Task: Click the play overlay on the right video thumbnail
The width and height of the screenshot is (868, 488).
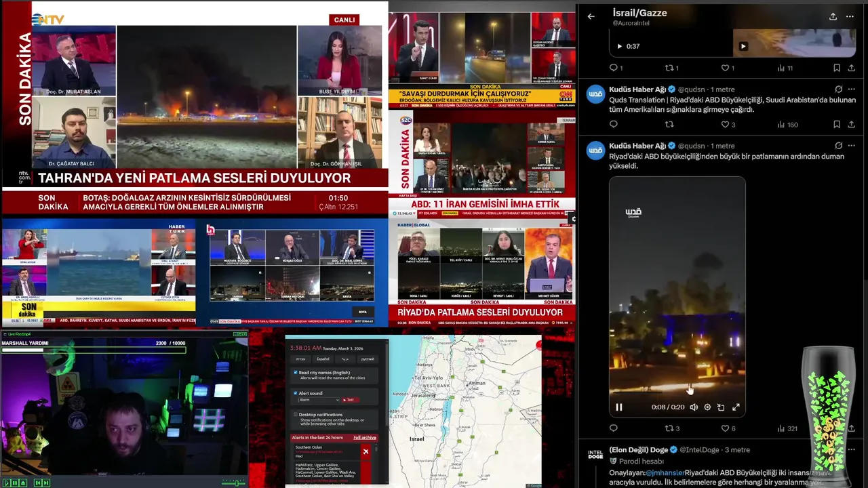Action: click(743, 46)
